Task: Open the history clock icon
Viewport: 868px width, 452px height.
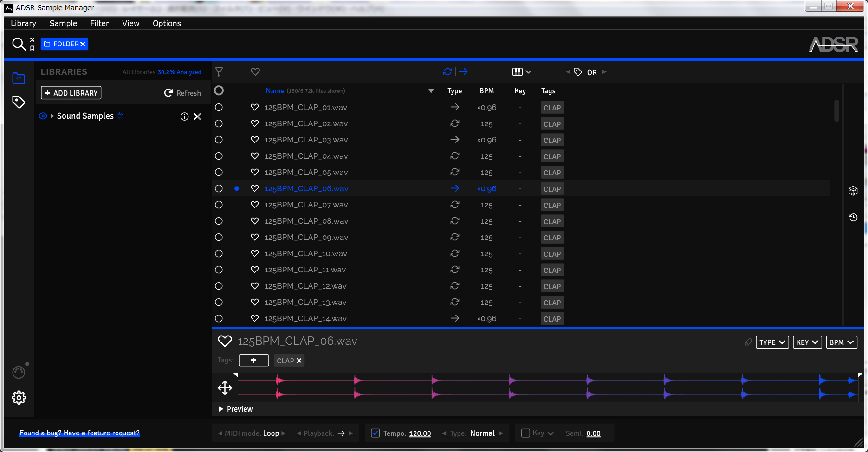Action: click(x=853, y=217)
